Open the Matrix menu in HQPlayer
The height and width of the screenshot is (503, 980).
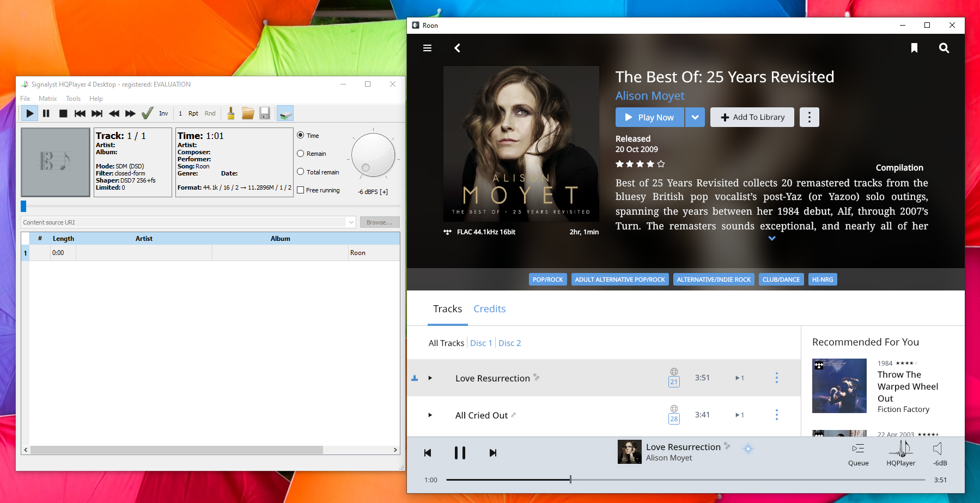[47, 99]
